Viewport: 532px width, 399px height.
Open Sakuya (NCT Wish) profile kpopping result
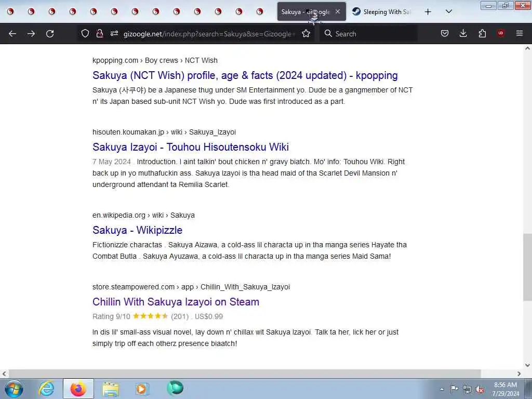point(245,75)
